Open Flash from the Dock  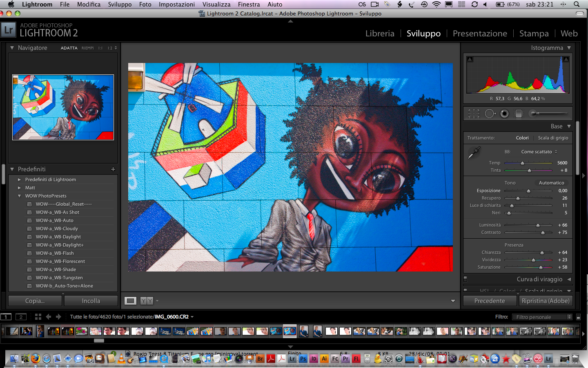(356, 359)
